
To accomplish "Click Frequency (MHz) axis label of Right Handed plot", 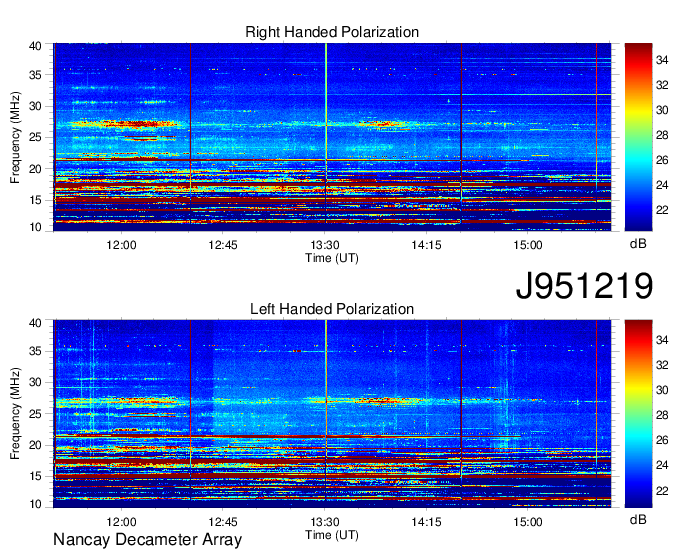I will coord(15,137).
